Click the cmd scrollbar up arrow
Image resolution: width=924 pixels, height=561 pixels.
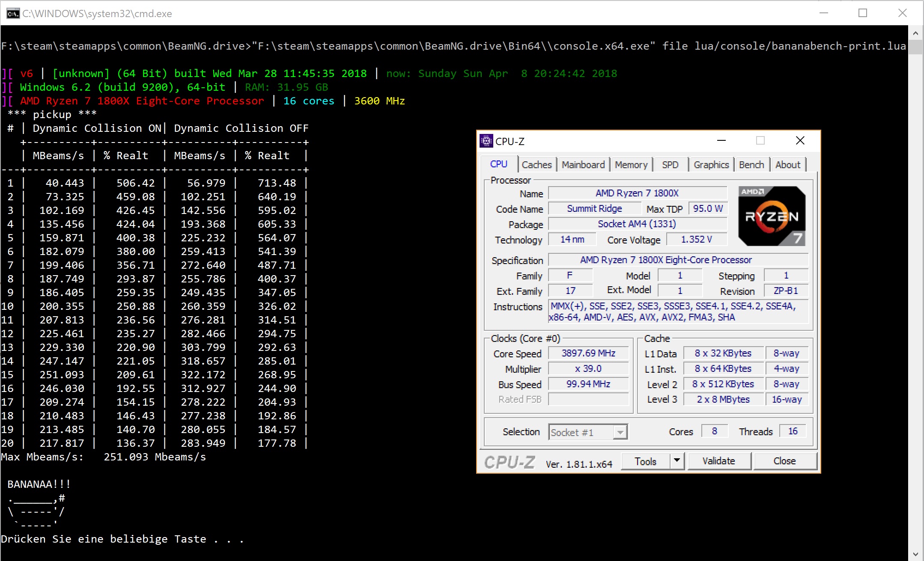tap(915, 33)
